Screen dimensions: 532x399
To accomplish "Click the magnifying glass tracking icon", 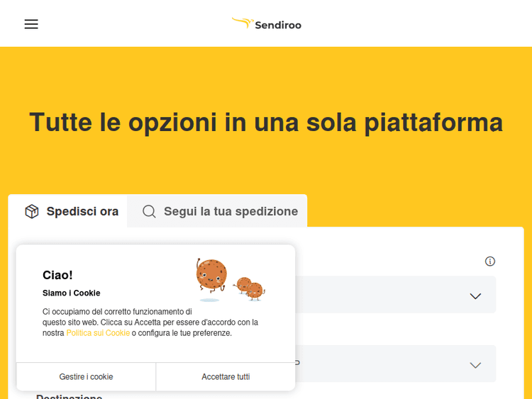I will 149,211.
